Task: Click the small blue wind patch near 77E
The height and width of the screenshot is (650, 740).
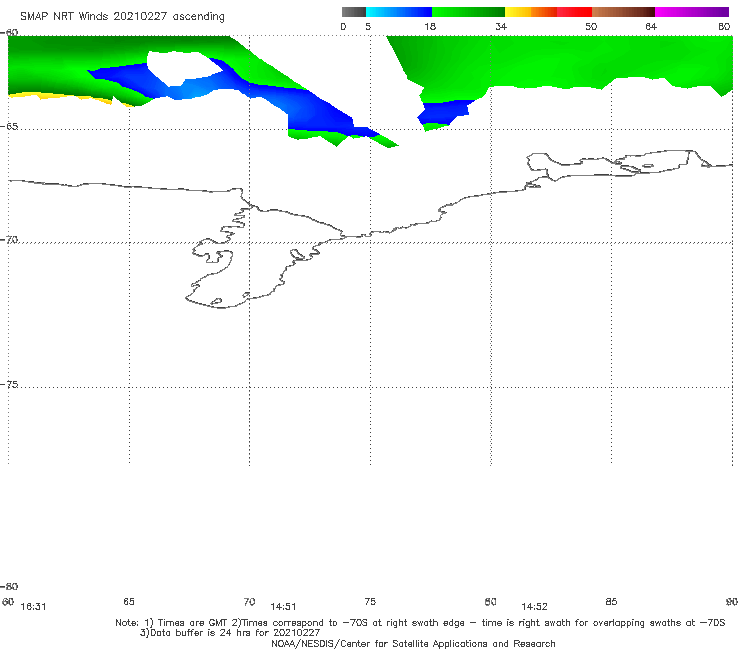Action: click(445, 112)
